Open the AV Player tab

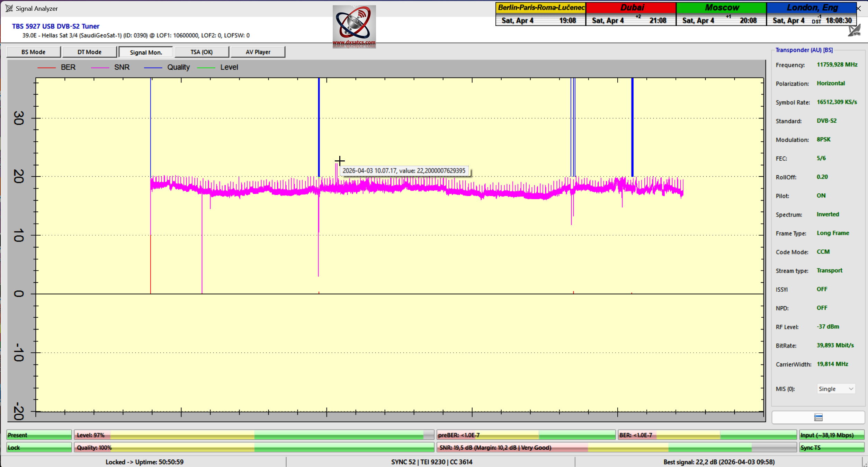[x=258, y=52]
